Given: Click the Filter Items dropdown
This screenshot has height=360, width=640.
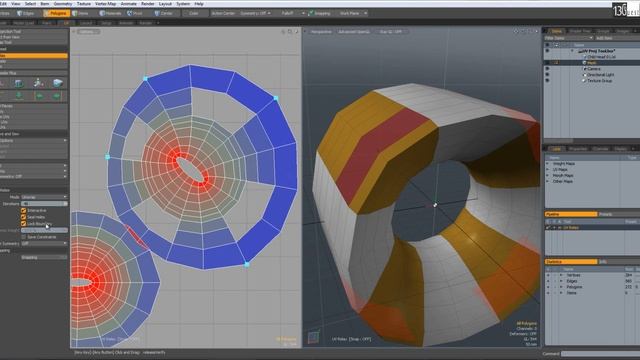Looking at the screenshot, I should pos(569,38).
